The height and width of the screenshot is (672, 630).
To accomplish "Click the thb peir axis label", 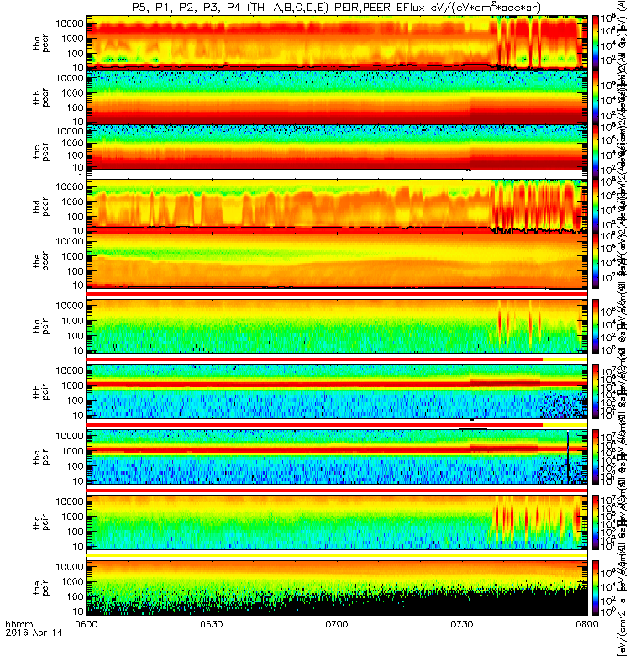I will (41, 392).
